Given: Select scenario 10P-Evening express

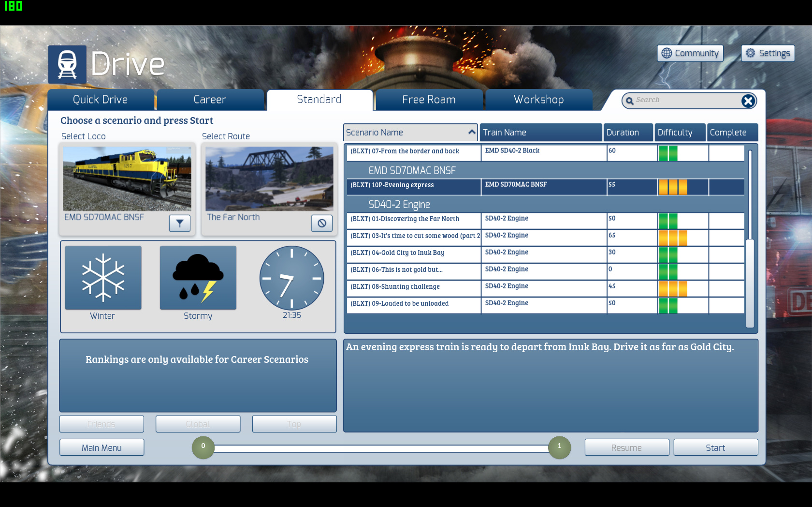Looking at the screenshot, I should [545, 187].
